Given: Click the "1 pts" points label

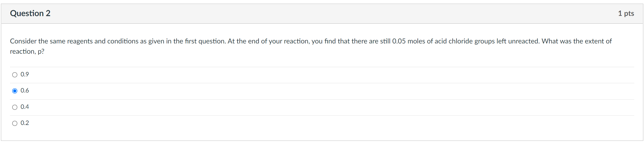Looking at the screenshot, I should click(x=626, y=13).
